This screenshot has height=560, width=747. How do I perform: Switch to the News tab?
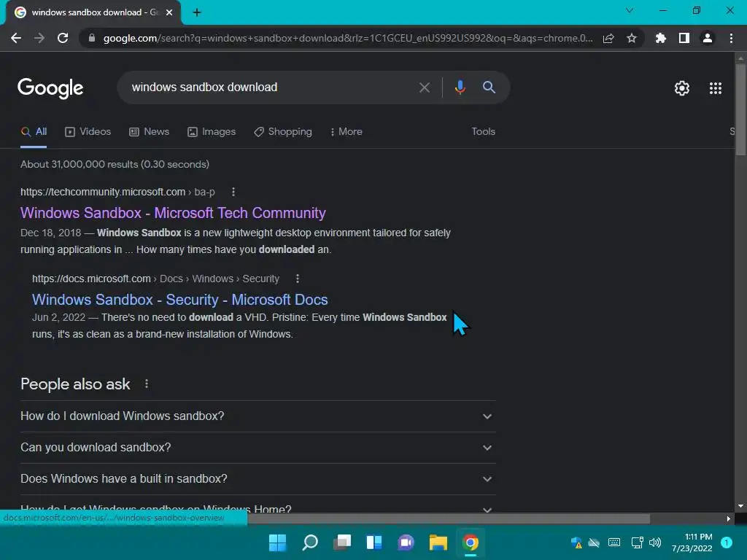click(149, 132)
